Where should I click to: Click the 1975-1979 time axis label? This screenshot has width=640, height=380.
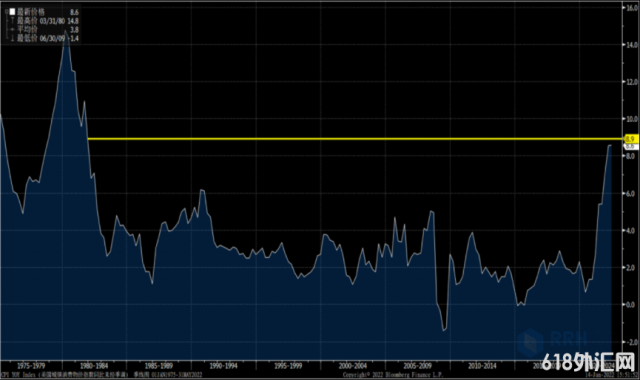(31, 366)
